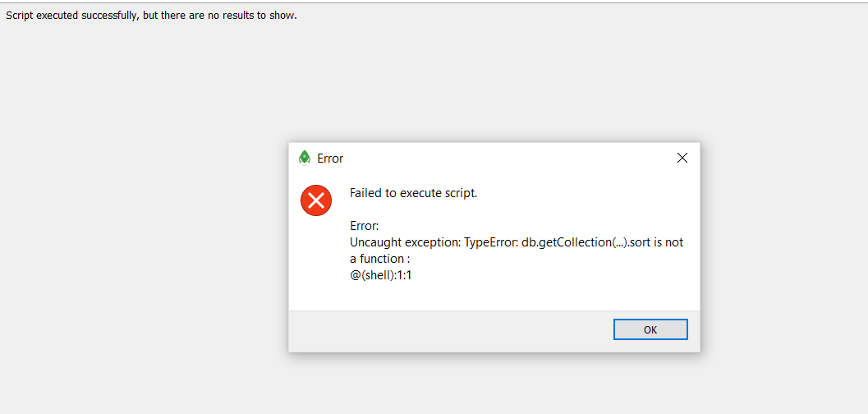This screenshot has height=414, width=868.
Task: Click the OK button in Error dialog
Action: click(650, 329)
